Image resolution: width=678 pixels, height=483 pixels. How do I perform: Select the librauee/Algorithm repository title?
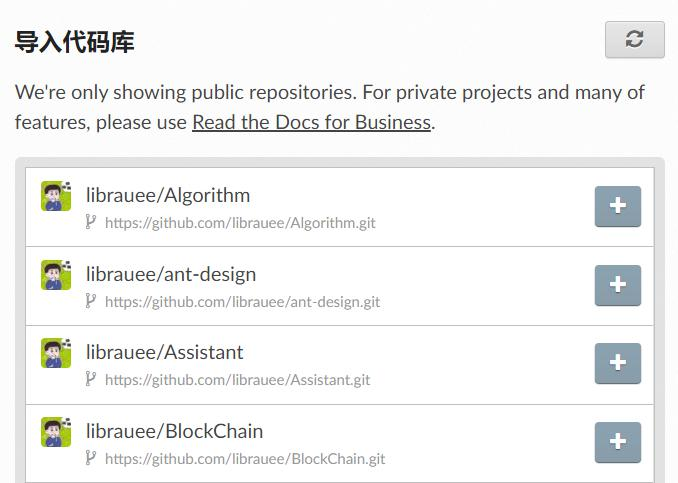click(168, 195)
